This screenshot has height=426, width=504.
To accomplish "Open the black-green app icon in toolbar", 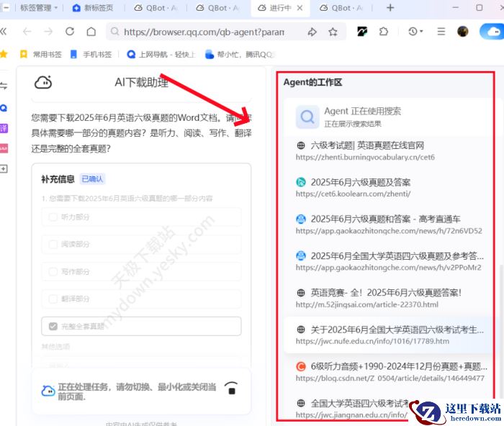I will [x=362, y=32].
